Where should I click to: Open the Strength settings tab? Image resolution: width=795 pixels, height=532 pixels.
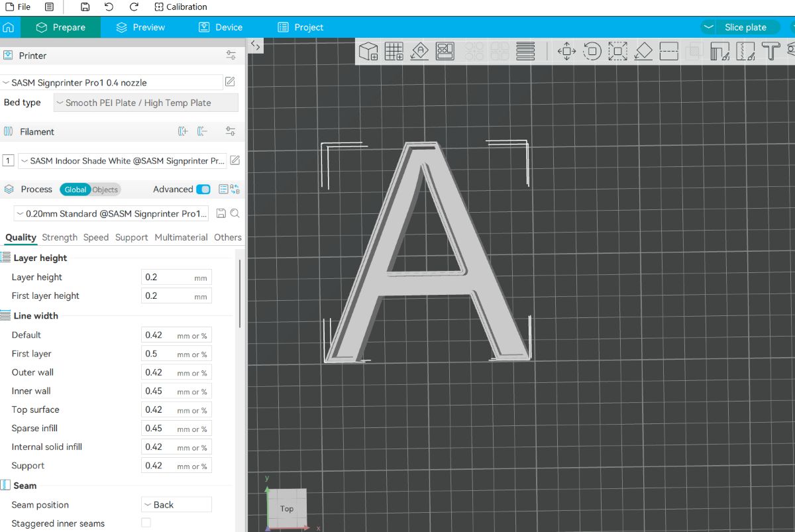coord(60,237)
